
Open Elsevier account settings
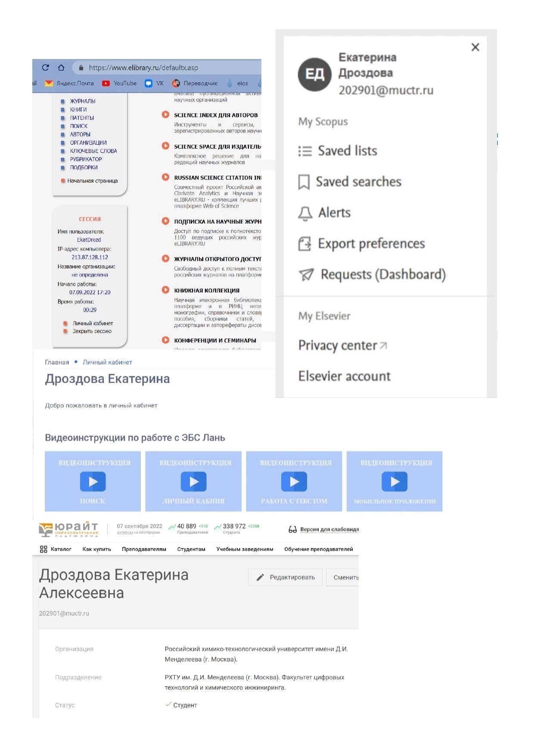pos(345,376)
